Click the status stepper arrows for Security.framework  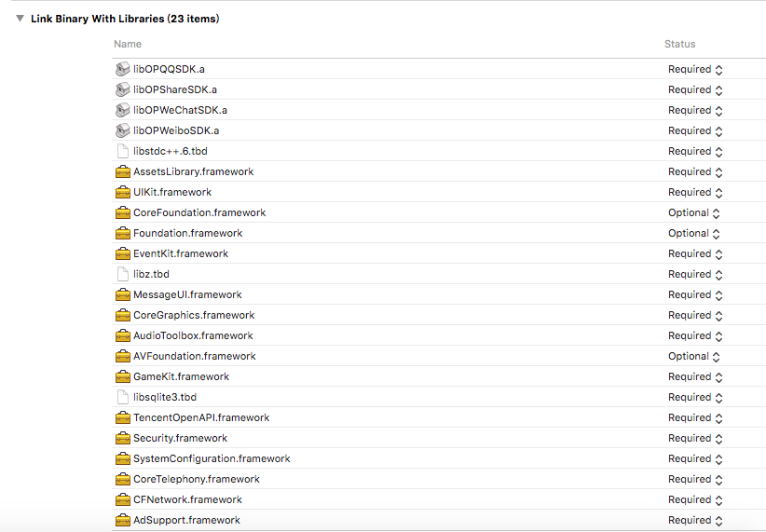[718, 438]
